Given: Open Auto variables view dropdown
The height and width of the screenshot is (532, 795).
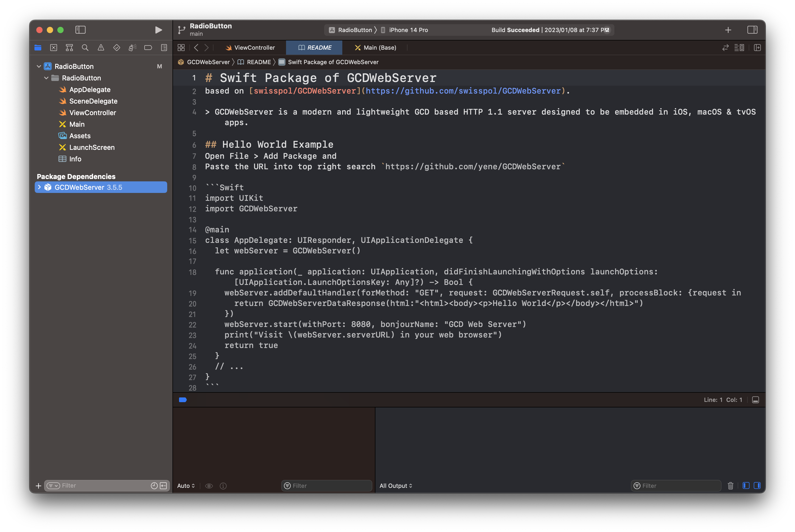Looking at the screenshot, I should [186, 485].
